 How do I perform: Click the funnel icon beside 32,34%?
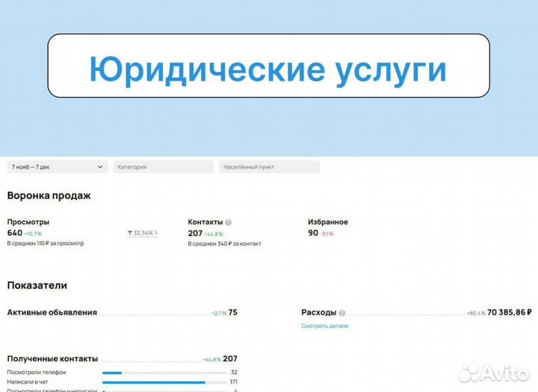click(130, 233)
